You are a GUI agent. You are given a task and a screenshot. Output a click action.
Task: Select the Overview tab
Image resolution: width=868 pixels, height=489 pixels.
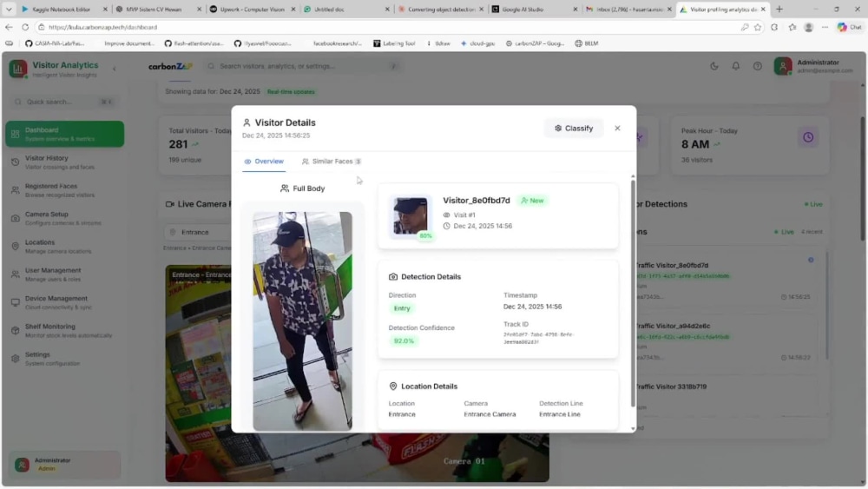pos(264,162)
